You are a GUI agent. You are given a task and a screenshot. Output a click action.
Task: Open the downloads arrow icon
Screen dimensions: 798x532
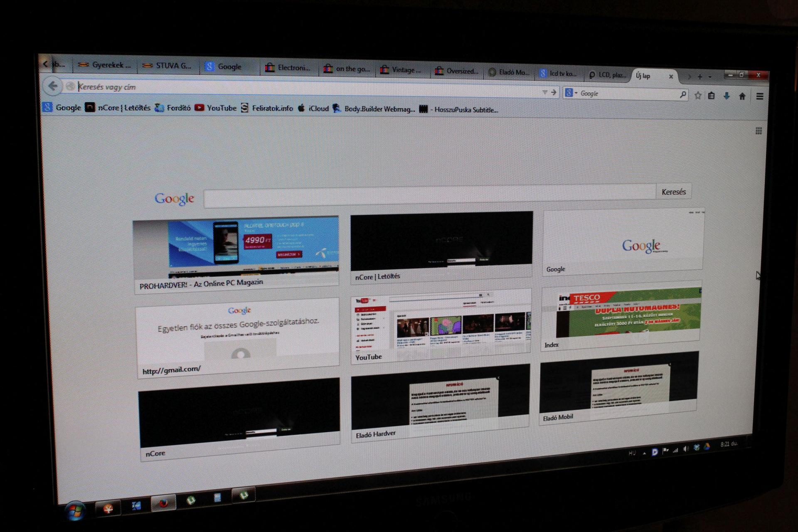[x=727, y=96]
